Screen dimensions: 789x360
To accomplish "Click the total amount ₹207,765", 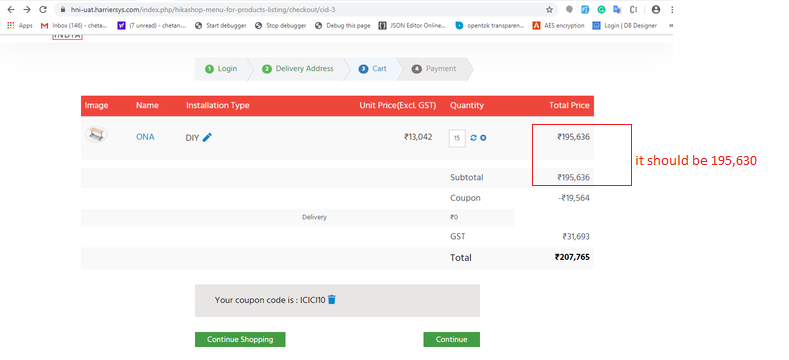I will [572, 257].
